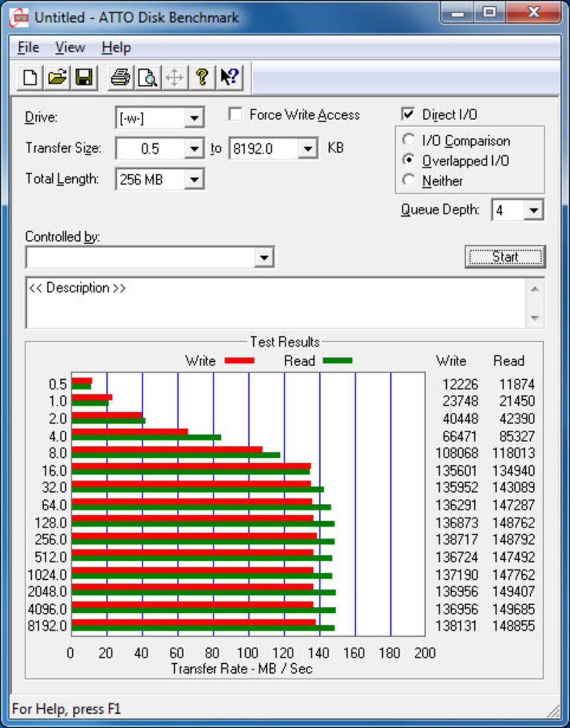This screenshot has width=570, height=728.
Task: Click the read value 149685
Action: coord(513,608)
